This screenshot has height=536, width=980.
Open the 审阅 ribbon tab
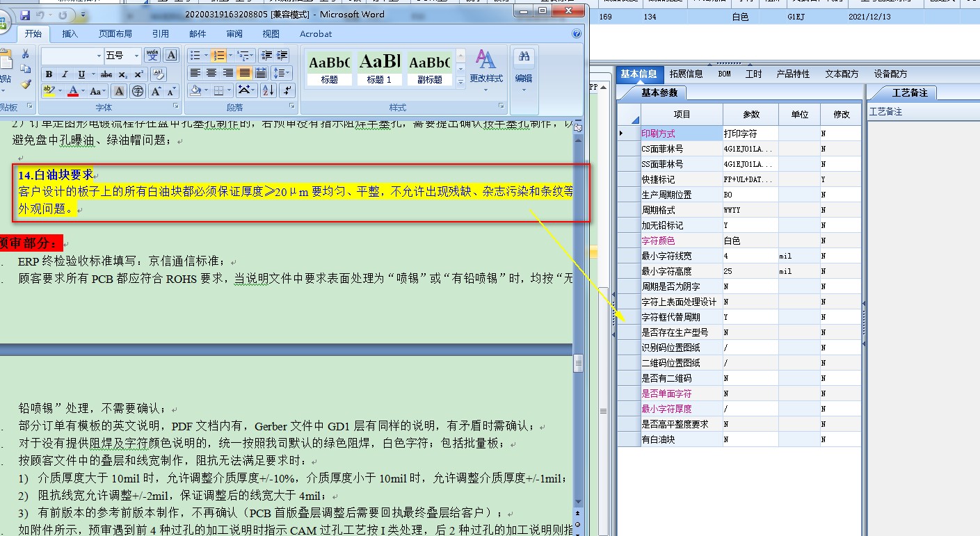pos(234,33)
